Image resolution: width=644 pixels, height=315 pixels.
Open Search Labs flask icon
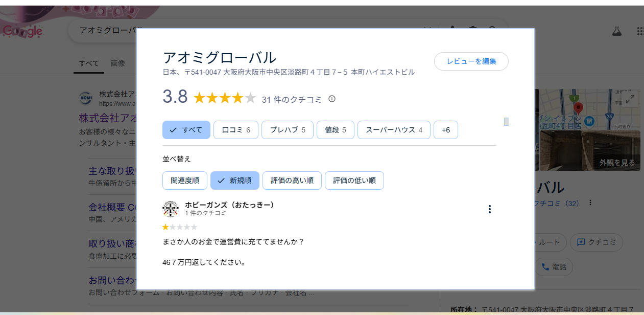point(617,31)
